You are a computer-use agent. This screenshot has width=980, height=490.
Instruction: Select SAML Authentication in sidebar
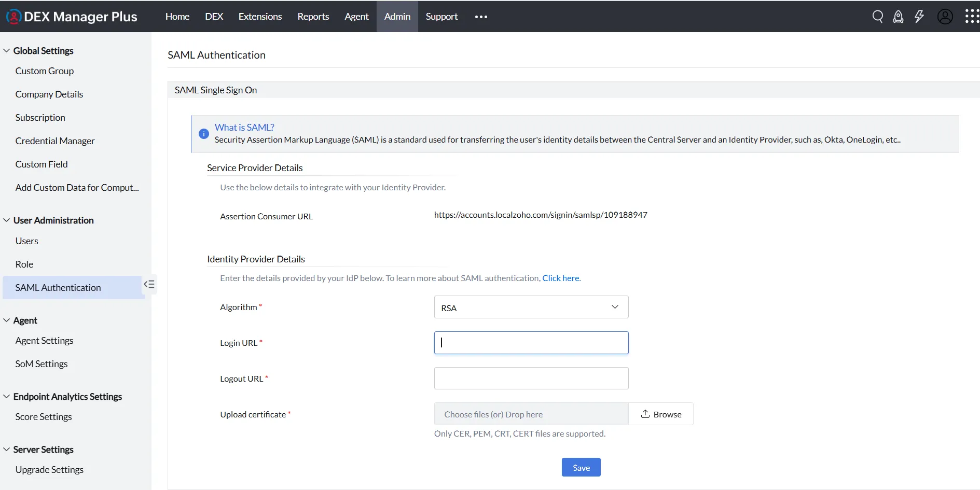pyautogui.click(x=73, y=287)
